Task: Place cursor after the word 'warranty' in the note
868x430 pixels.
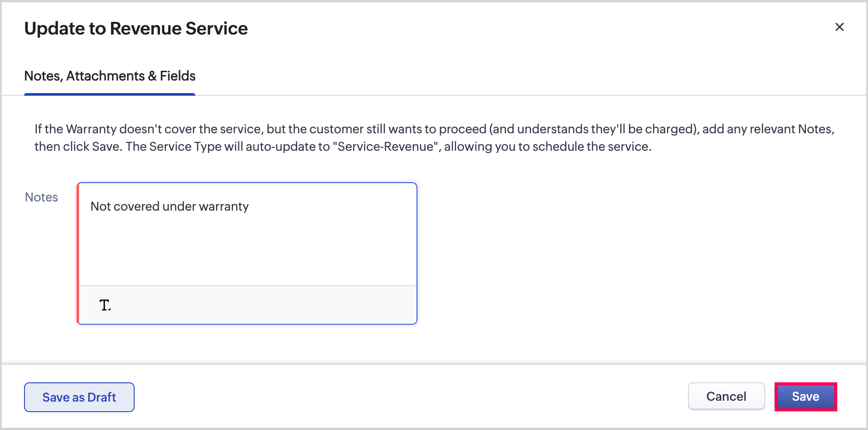Action: (250, 206)
